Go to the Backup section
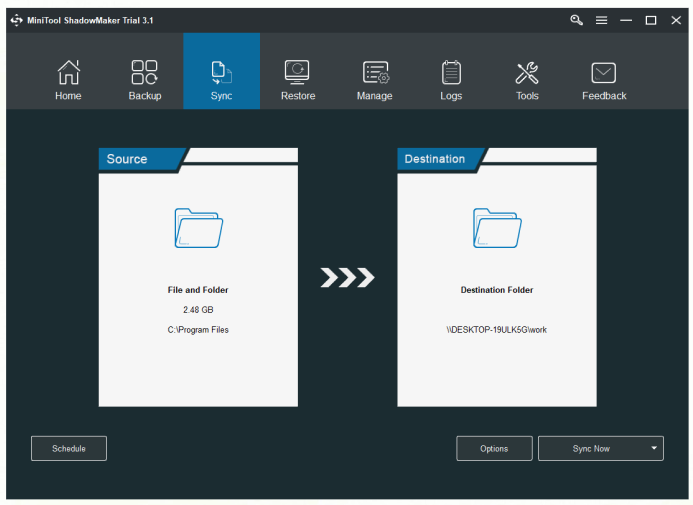Image resolution: width=693 pixels, height=505 pixels. coord(144,73)
